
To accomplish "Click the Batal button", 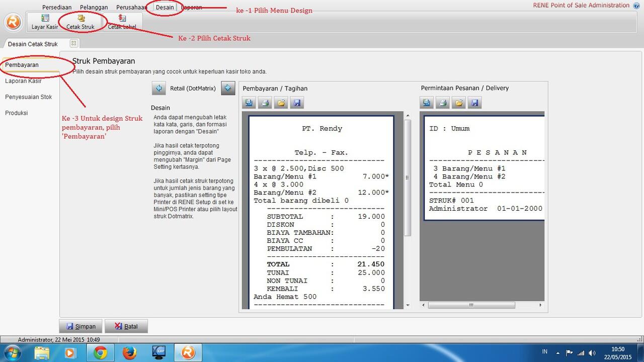I will click(126, 326).
